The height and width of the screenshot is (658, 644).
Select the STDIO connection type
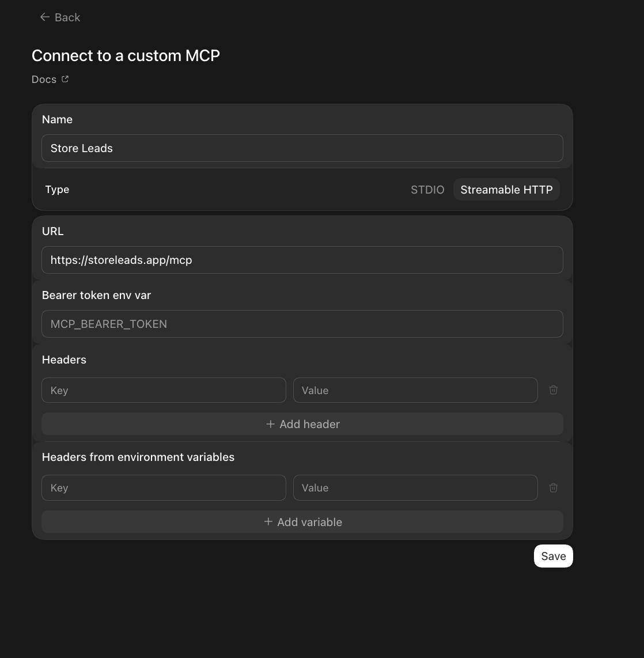(x=427, y=190)
